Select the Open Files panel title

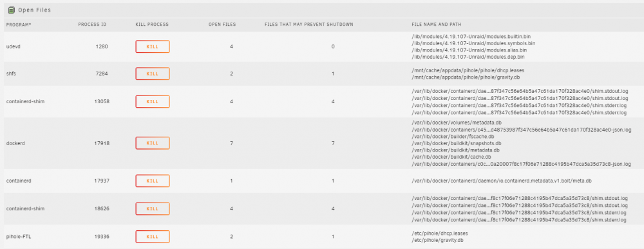[x=35, y=10]
